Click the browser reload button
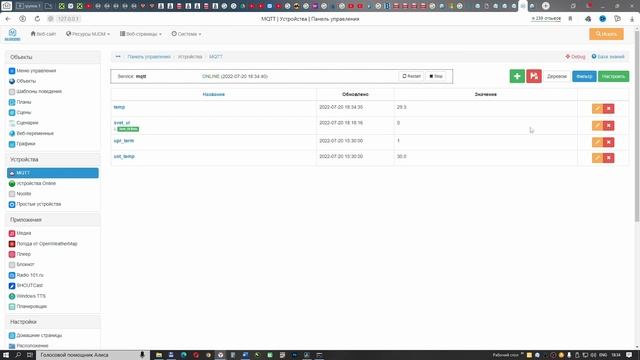This screenshot has height=360, width=640. (x=37, y=19)
